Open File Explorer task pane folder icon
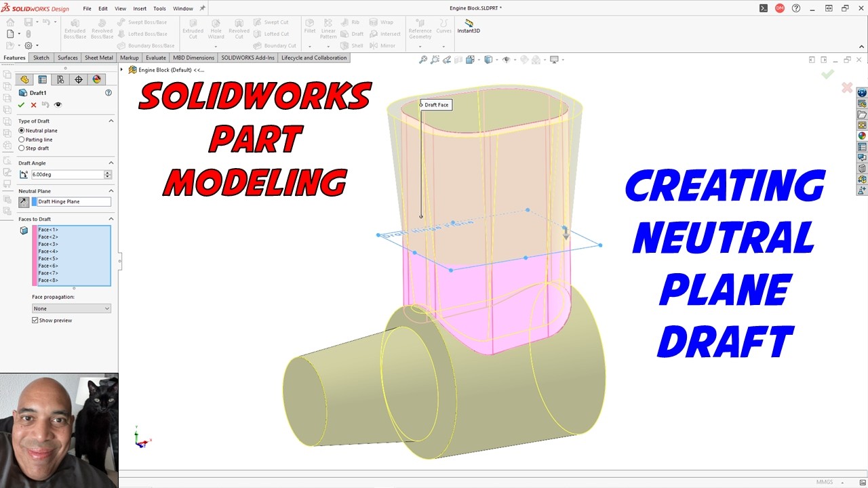The height and width of the screenshot is (488, 868). tap(862, 115)
